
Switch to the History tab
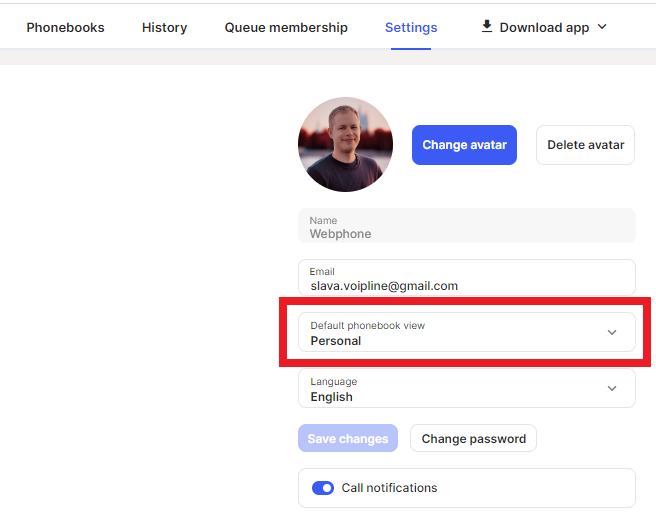coord(164,28)
